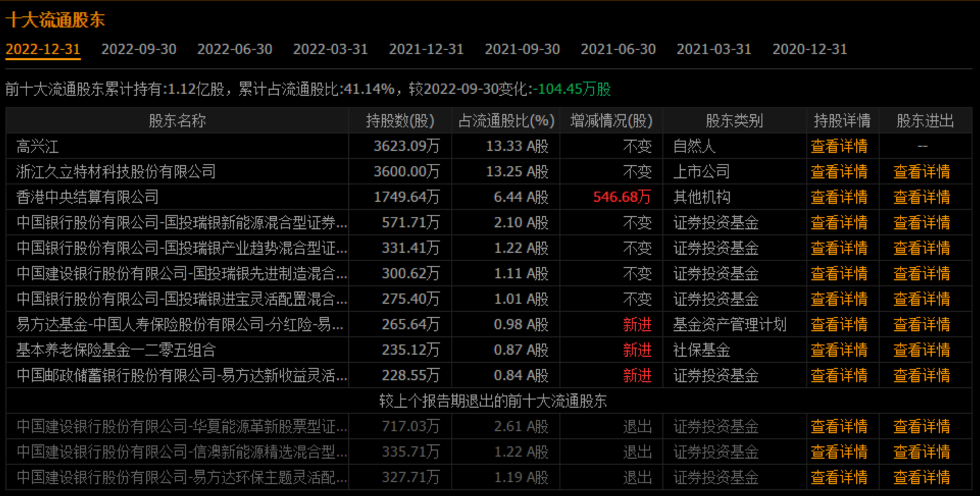Image resolution: width=980 pixels, height=496 pixels.
Task: View shareholder entry/exit for 国投瑞银先进制造 fund
Action: (x=922, y=273)
